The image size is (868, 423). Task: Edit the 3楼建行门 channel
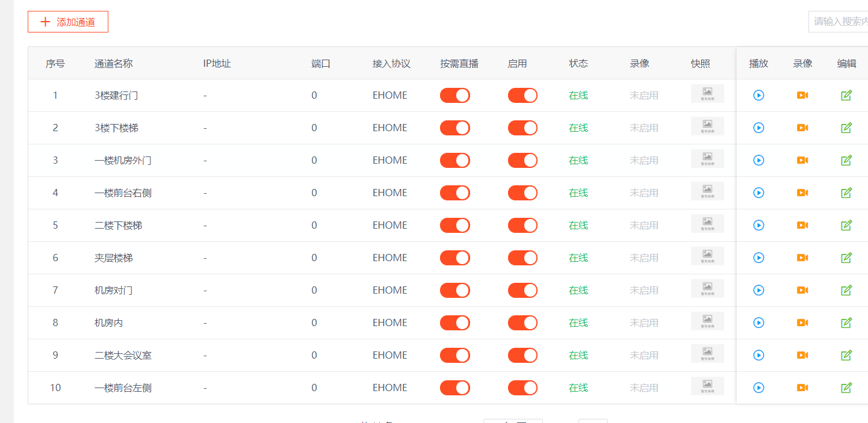846,95
